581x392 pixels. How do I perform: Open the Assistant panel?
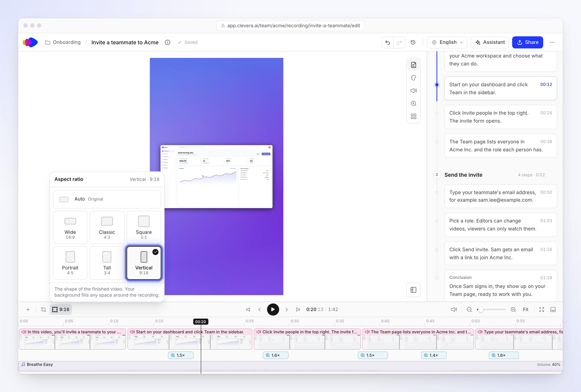click(489, 42)
